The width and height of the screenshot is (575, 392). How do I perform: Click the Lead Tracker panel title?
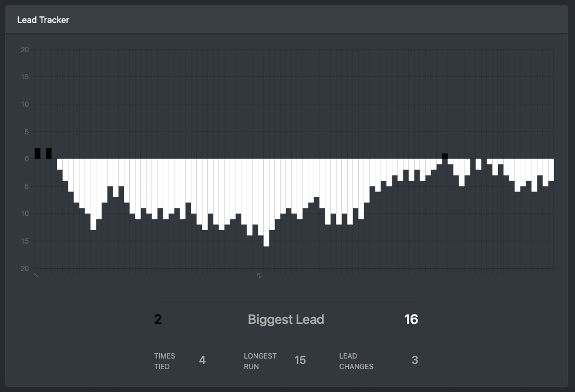(43, 20)
